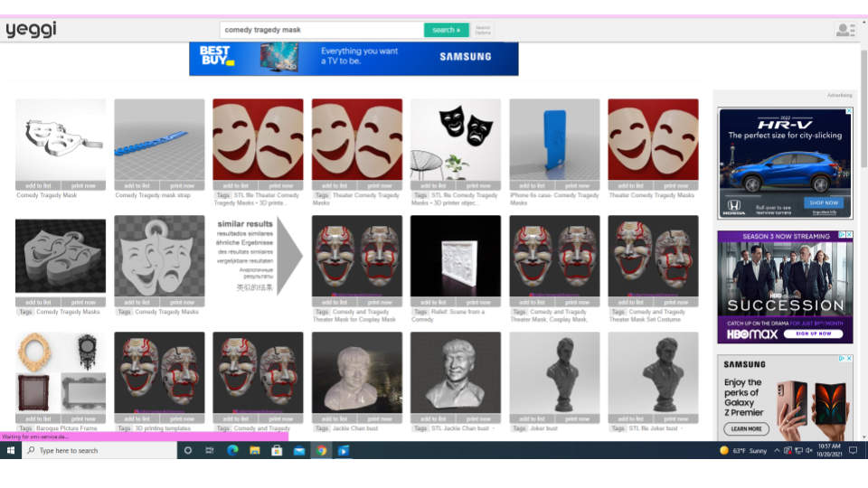
Task: Show weather widget 63°F Sunny
Action: (743, 450)
